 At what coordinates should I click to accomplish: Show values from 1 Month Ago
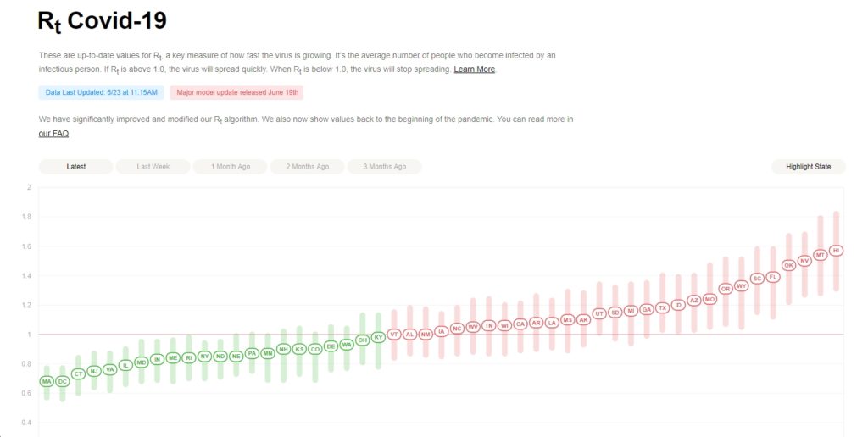coord(231,167)
